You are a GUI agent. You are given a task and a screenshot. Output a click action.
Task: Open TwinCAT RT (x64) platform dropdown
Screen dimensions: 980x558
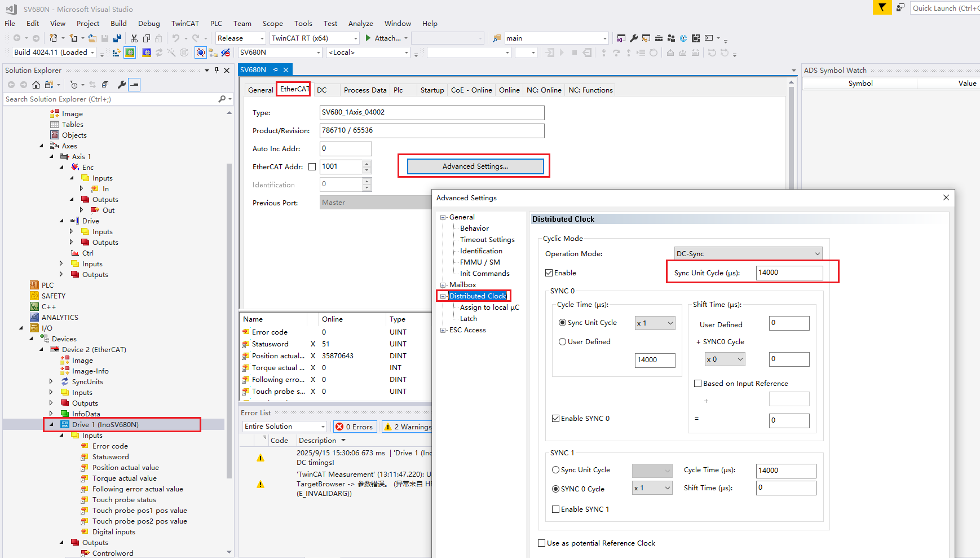(315, 38)
